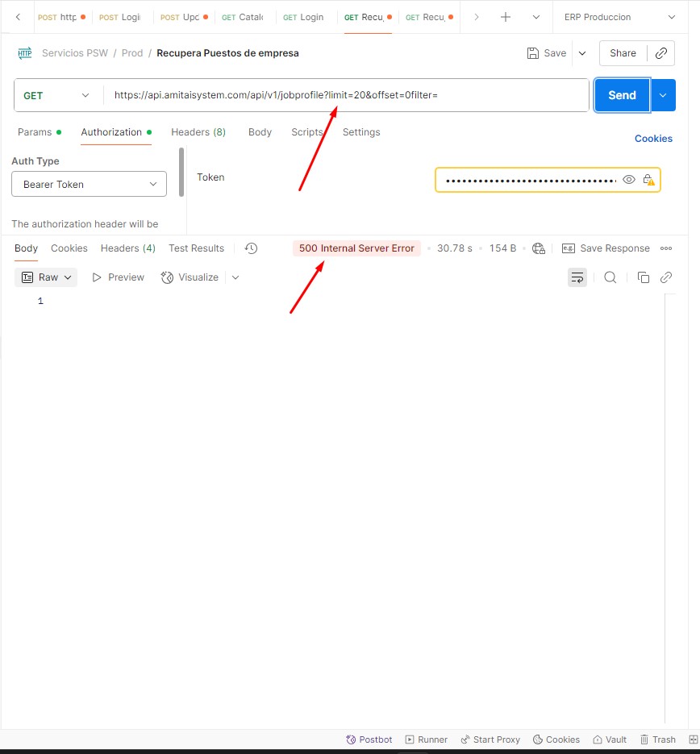Show the token using the eye icon

pos(629,180)
